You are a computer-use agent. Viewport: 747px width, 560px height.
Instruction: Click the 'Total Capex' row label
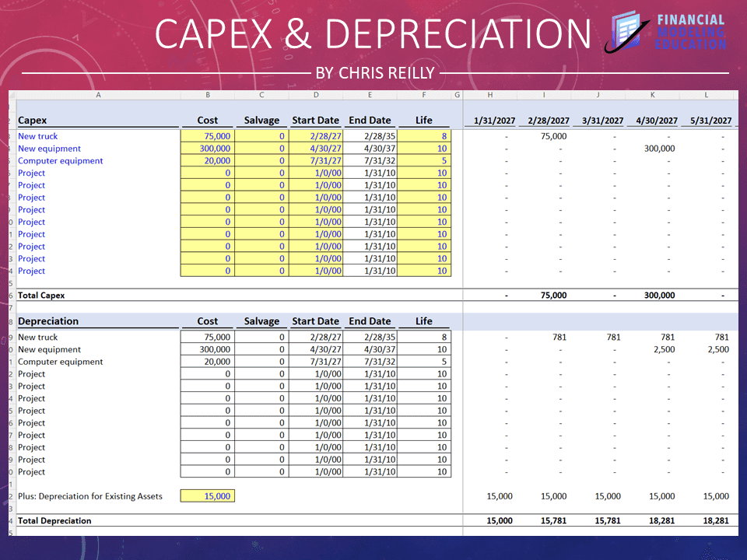pyautogui.click(x=41, y=296)
